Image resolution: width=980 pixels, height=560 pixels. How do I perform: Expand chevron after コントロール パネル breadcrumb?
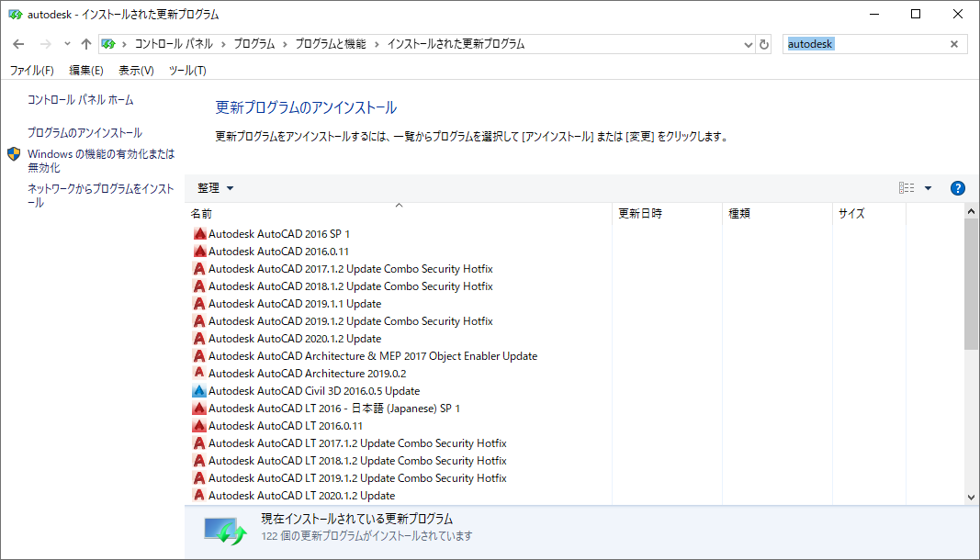pyautogui.click(x=224, y=44)
